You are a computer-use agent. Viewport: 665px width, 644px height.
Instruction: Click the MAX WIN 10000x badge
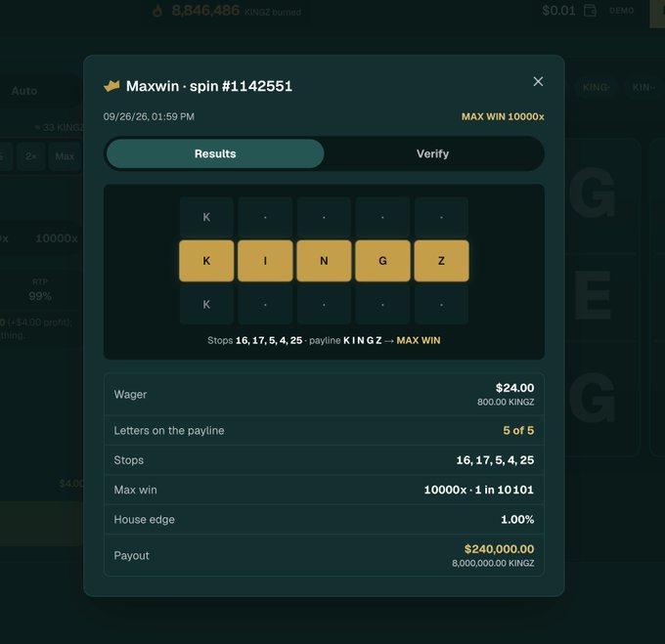(x=503, y=116)
